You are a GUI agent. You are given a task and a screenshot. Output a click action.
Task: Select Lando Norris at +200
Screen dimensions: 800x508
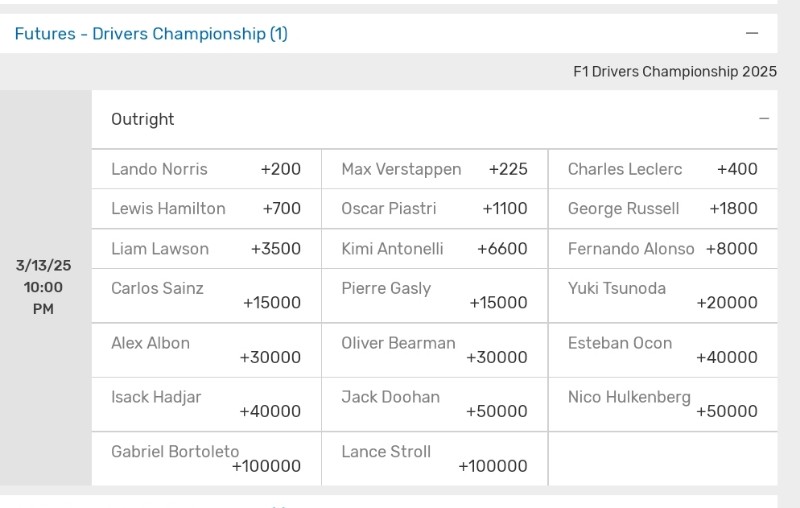pyautogui.click(x=207, y=169)
